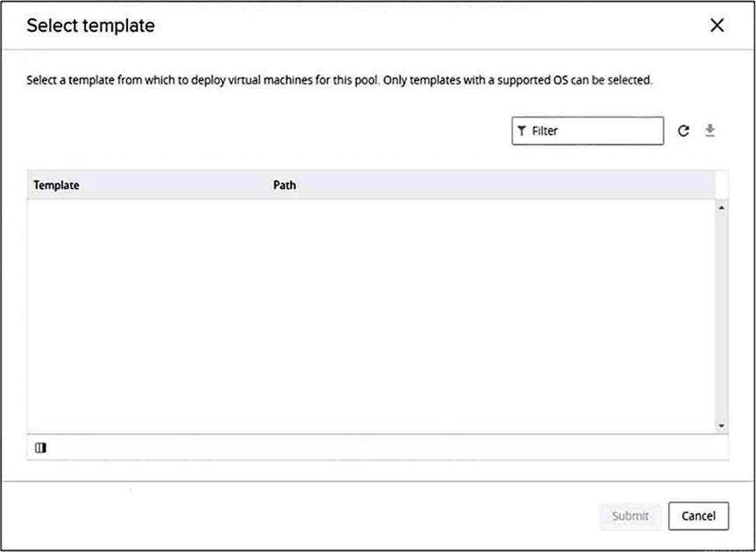756x552 pixels.
Task: Click the scroll down arrow of the template list
Action: tap(722, 425)
